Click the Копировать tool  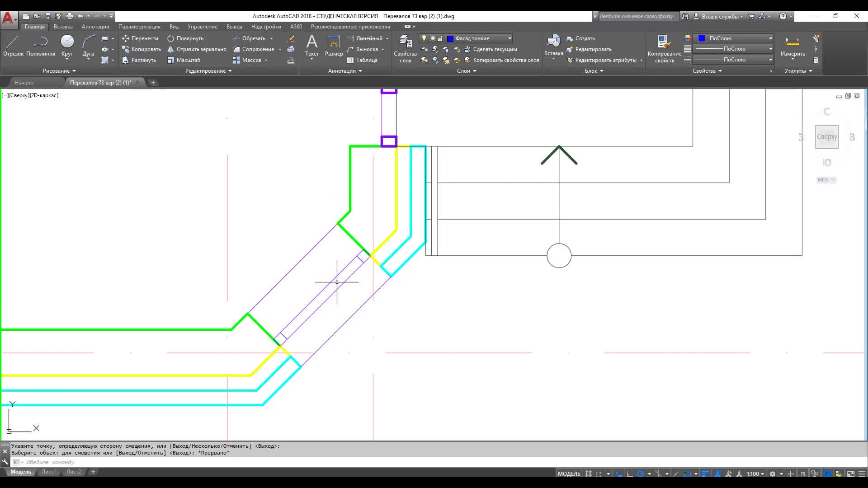(x=142, y=49)
